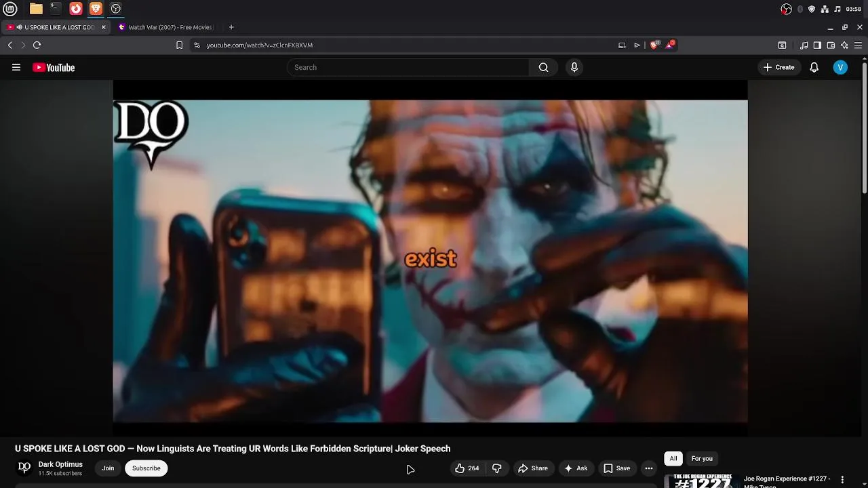868x488 pixels.
Task: Launch the terminal from the panel
Action: coord(56,9)
